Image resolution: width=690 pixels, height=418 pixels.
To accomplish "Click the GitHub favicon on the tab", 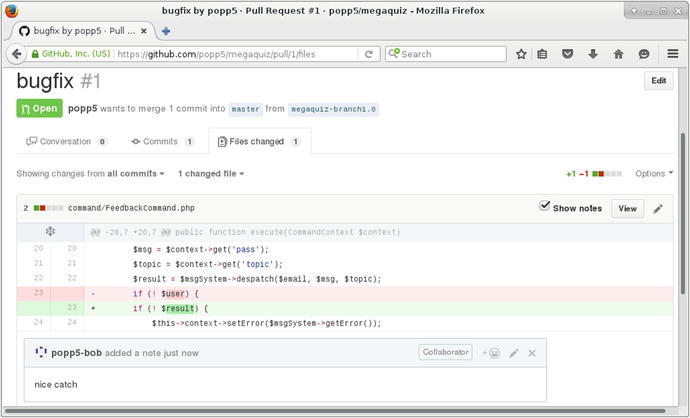I will [x=25, y=31].
